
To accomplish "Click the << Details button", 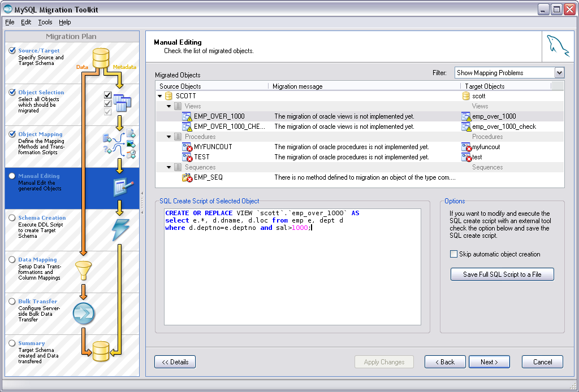I will click(x=175, y=361).
